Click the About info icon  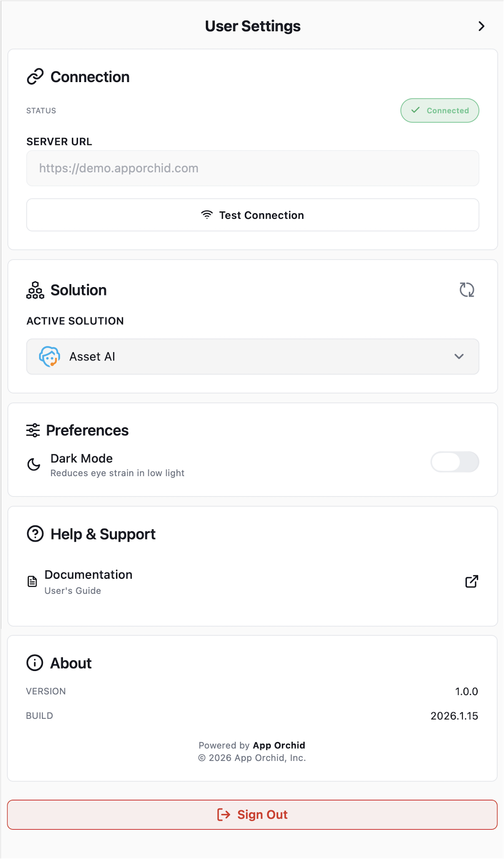[35, 663]
